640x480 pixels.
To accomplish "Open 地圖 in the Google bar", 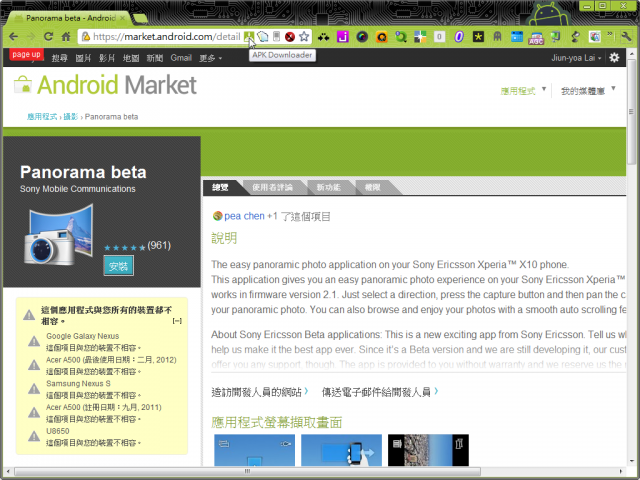I will [x=131, y=58].
